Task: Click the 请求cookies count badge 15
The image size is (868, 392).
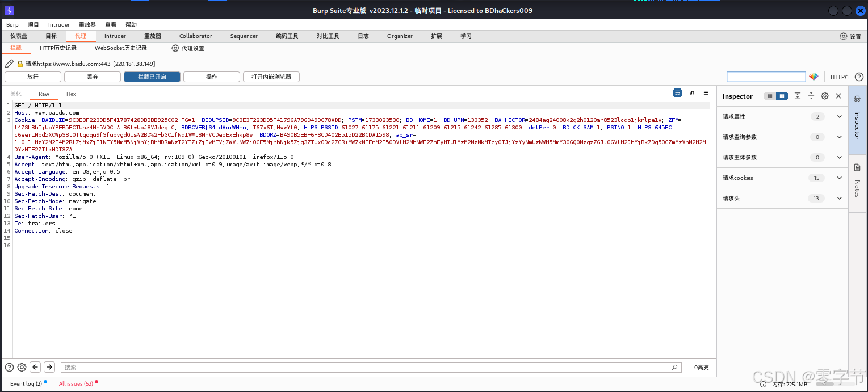Action: [816, 178]
